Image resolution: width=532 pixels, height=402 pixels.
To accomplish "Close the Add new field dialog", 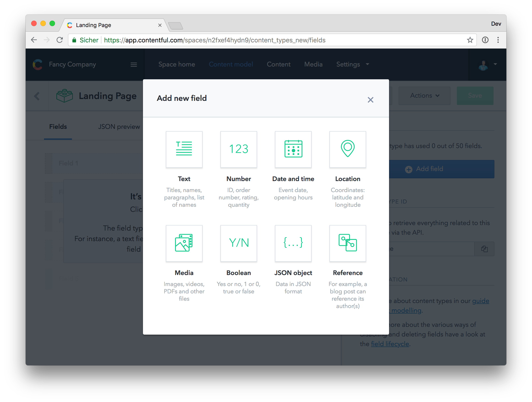I will click(370, 100).
